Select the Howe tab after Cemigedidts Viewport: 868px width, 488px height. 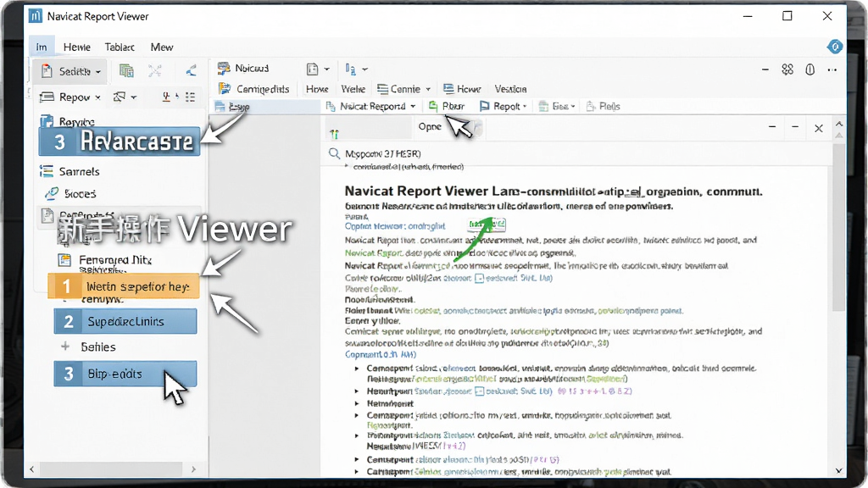pyautogui.click(x=317, y=89)
